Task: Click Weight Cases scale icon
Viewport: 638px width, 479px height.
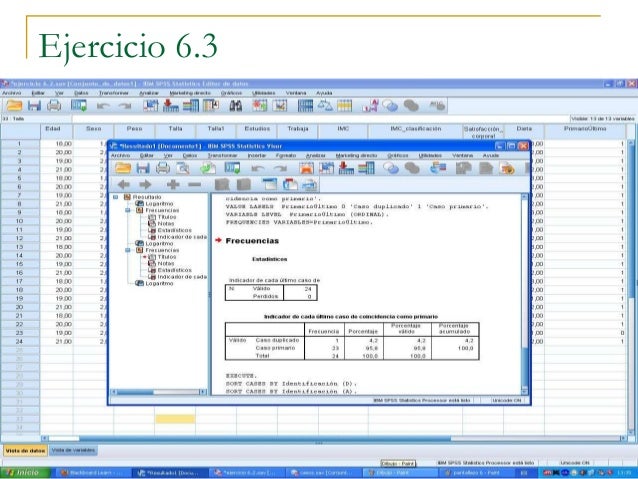Action: coord(325,106)
